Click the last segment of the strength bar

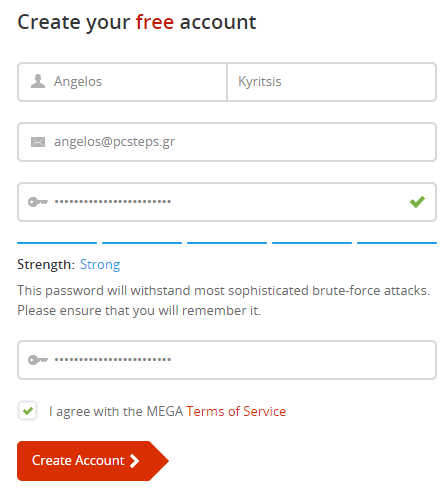click(397, 243)
